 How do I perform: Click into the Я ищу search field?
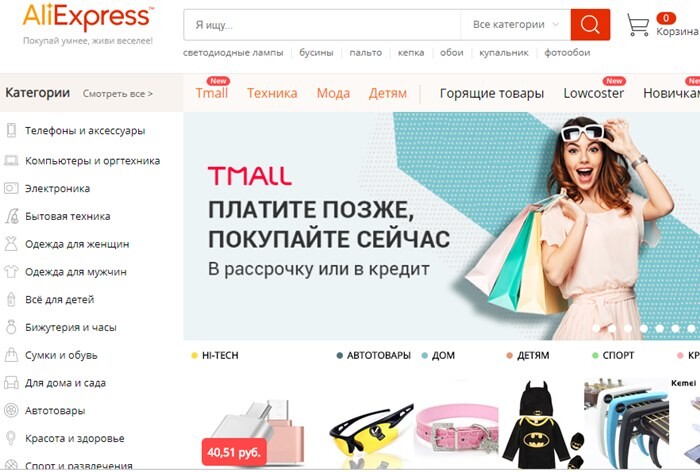click(x=322, y=25)
